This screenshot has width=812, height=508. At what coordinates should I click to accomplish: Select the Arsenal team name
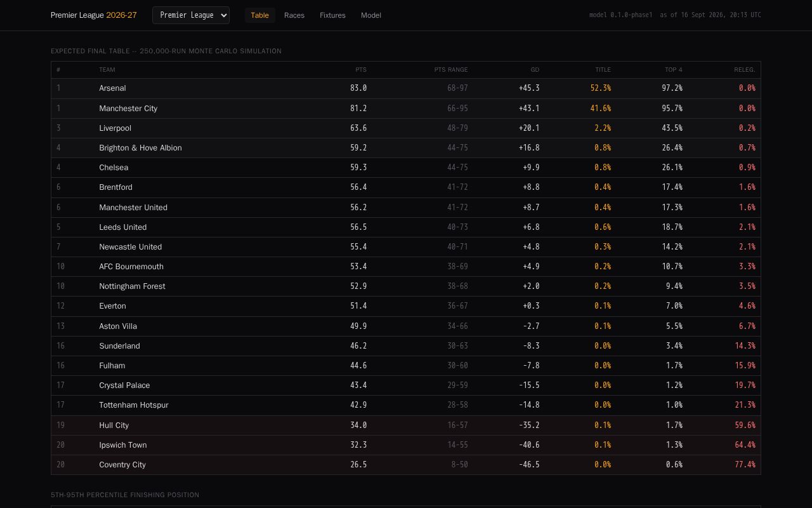112,88
